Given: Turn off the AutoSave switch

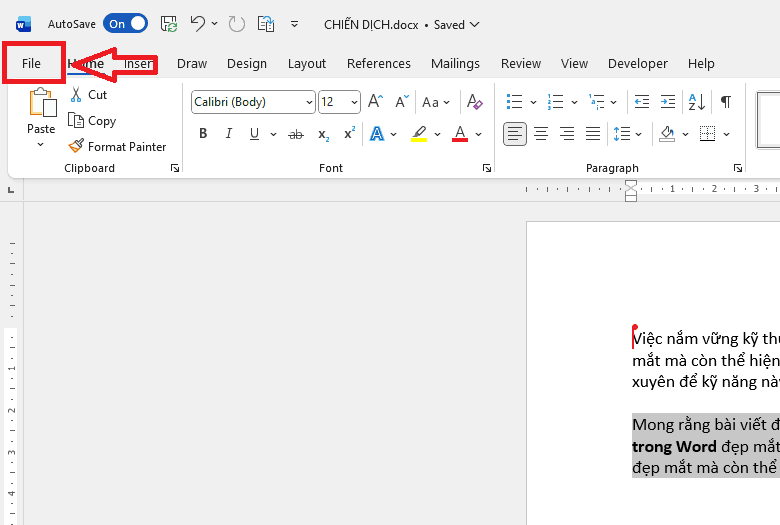Looking at the screenshot, I should pyautogui.click(x=125, y=23).
